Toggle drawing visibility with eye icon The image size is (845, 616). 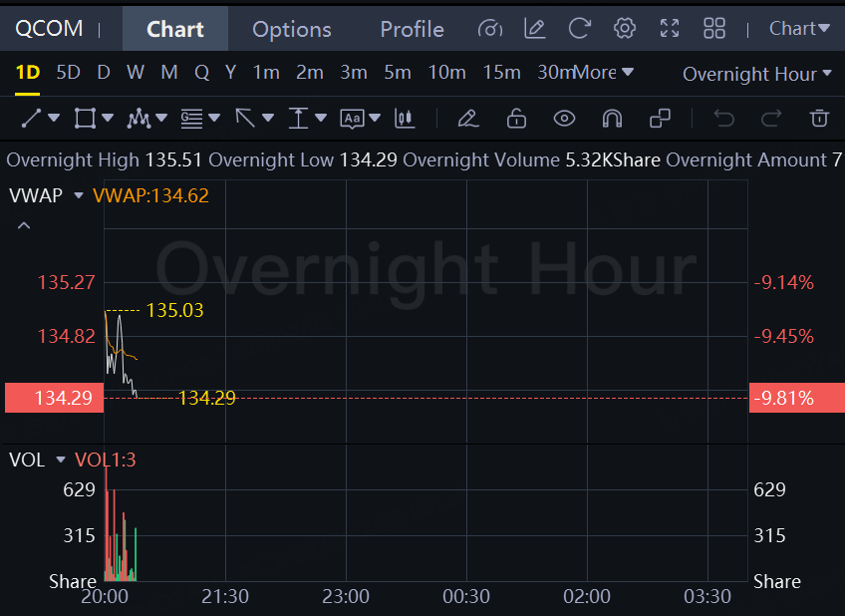pyautogui.click(x=564, y=119)
